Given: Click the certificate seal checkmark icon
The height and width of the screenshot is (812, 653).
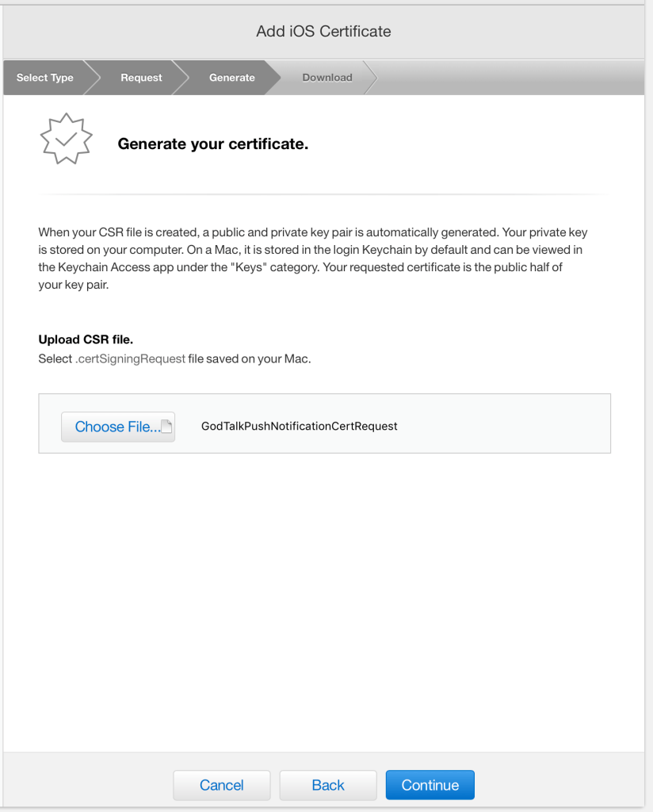Looking at the screenshot, I should click(66, 138).
